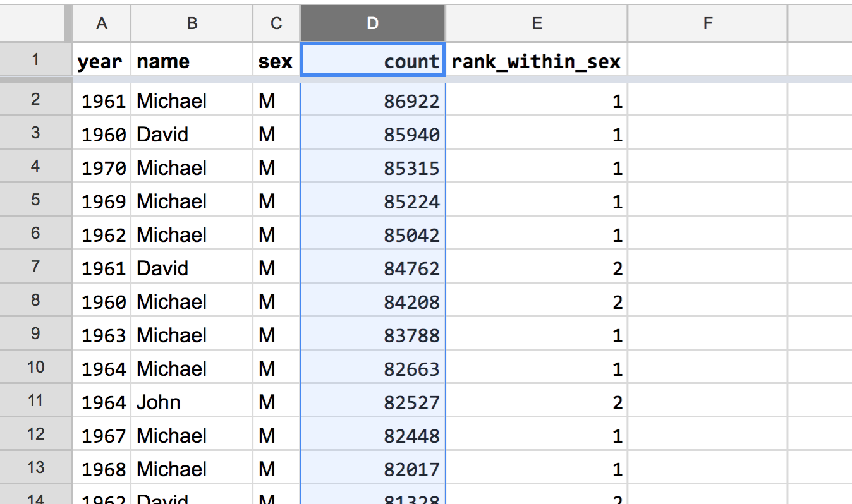Select row 11 header
The image size is (852, 504).
[35, 400]
